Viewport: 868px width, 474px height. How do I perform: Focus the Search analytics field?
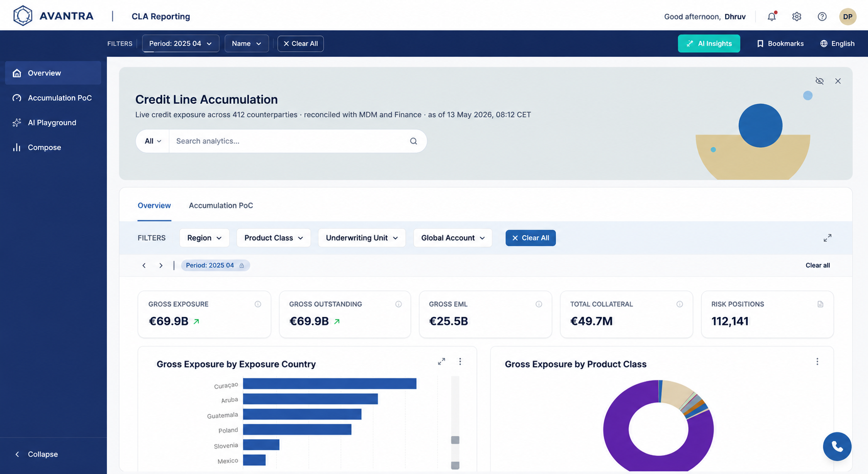click(289, 141)
